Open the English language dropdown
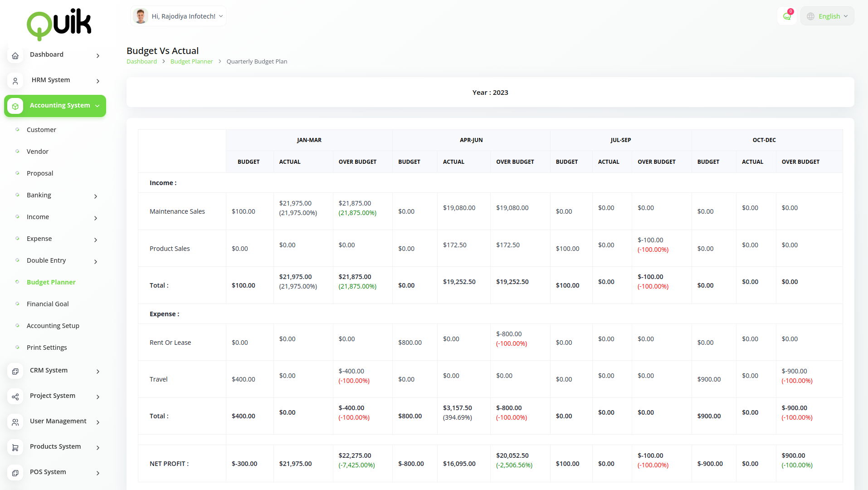 827,16
